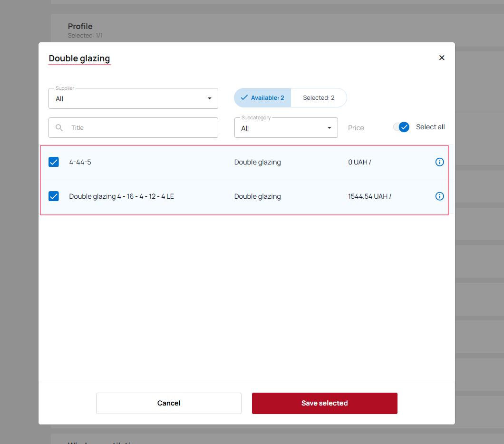Click the 1544.54 UAH price value

369,196
